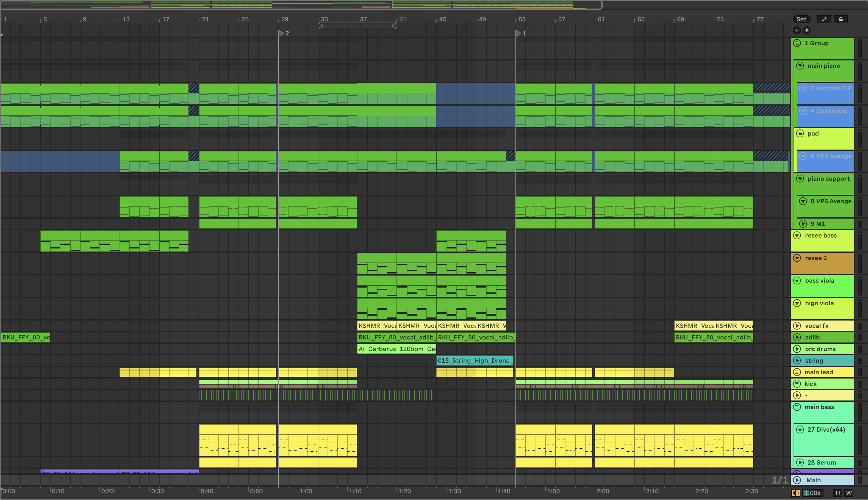The image size is (868, 500).
Task: Click the 9 M1 track arrow icon
Action: point(803,224)
